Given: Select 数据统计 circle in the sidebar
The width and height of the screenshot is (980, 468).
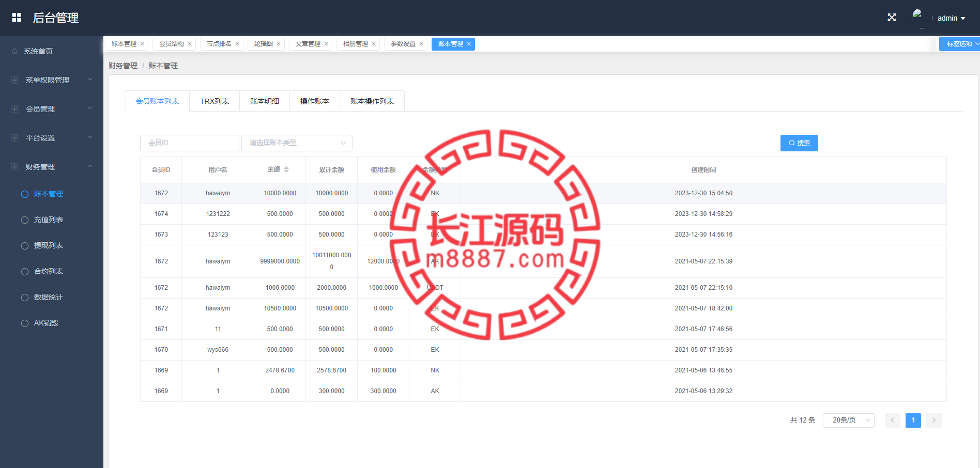Looking at the screenshot, I should pos(24,298).
